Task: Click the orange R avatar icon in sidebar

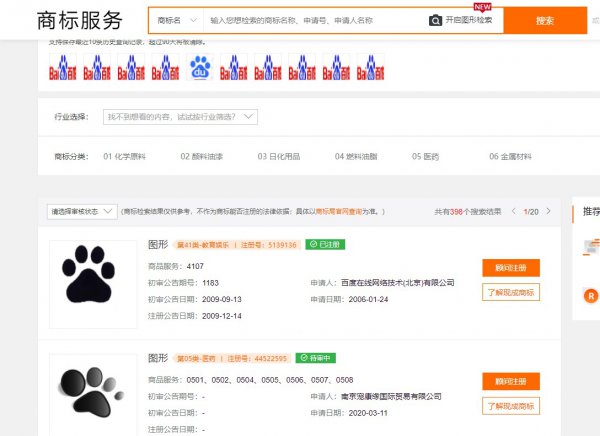Action: [x=591, y=296]
